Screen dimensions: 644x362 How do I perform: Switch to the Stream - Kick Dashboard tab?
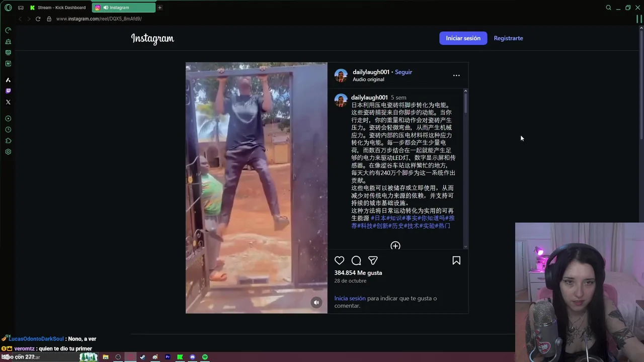(58, 8)
